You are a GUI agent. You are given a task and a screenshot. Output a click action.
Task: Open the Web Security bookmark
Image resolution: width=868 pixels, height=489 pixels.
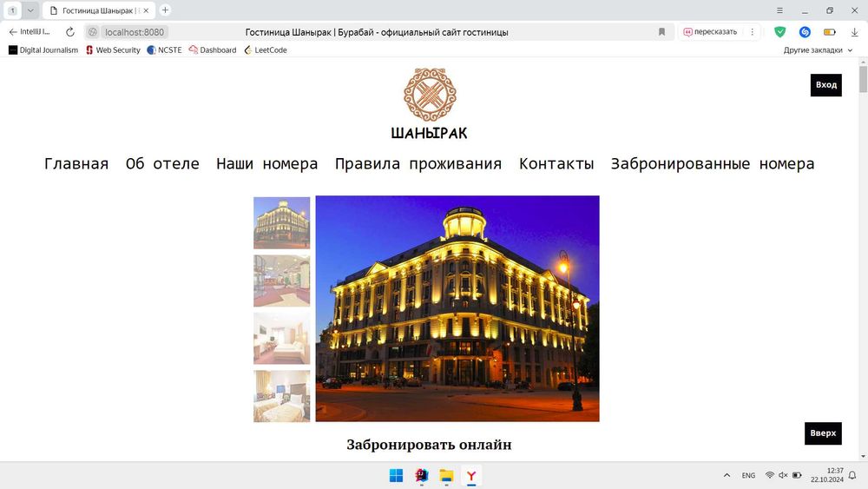(x=113, y=50)
